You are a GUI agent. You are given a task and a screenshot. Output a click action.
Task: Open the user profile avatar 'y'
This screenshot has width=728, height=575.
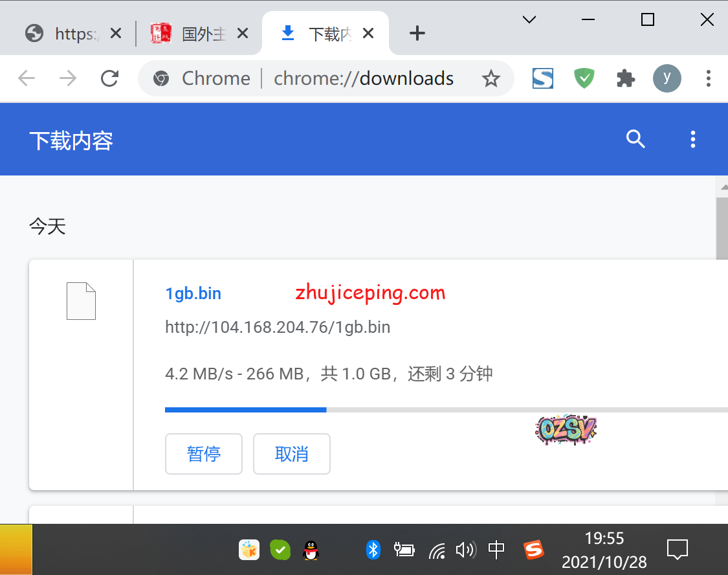click(667, 79)
